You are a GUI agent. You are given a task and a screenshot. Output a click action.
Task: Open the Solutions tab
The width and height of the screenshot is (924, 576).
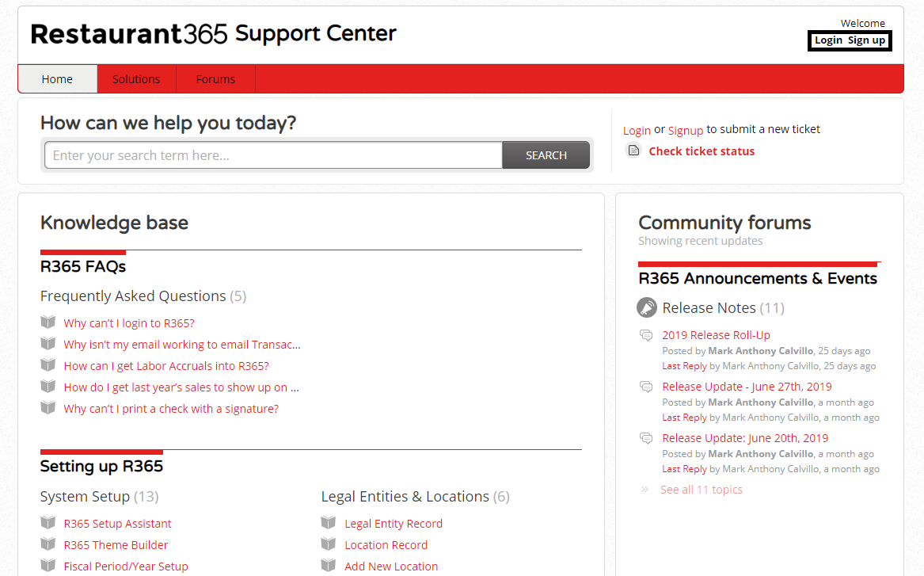click(136, 79)
